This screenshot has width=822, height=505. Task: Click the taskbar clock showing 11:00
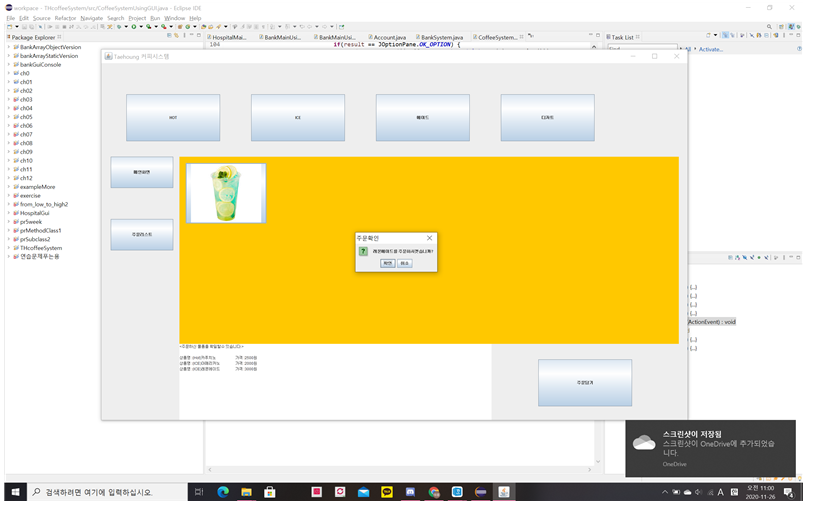(761, 492)
